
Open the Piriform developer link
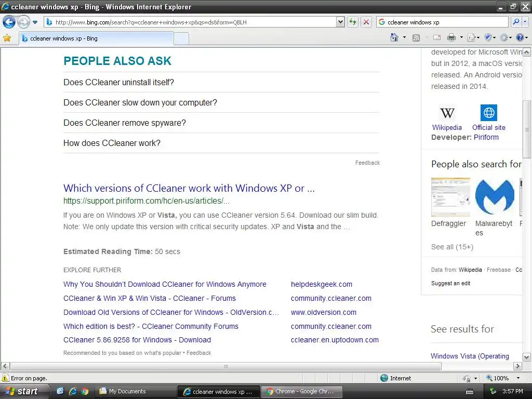click(x=486, y=137)
